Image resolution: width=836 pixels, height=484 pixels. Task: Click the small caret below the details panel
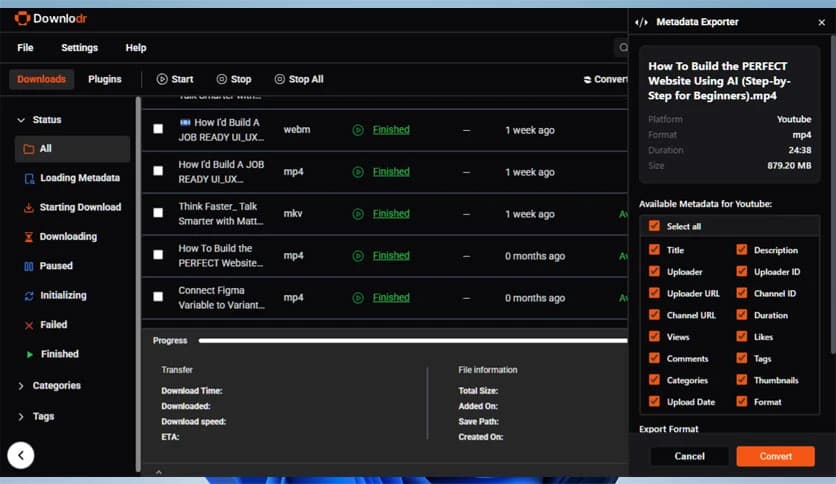pyautogui.click(x=158, y=472)
